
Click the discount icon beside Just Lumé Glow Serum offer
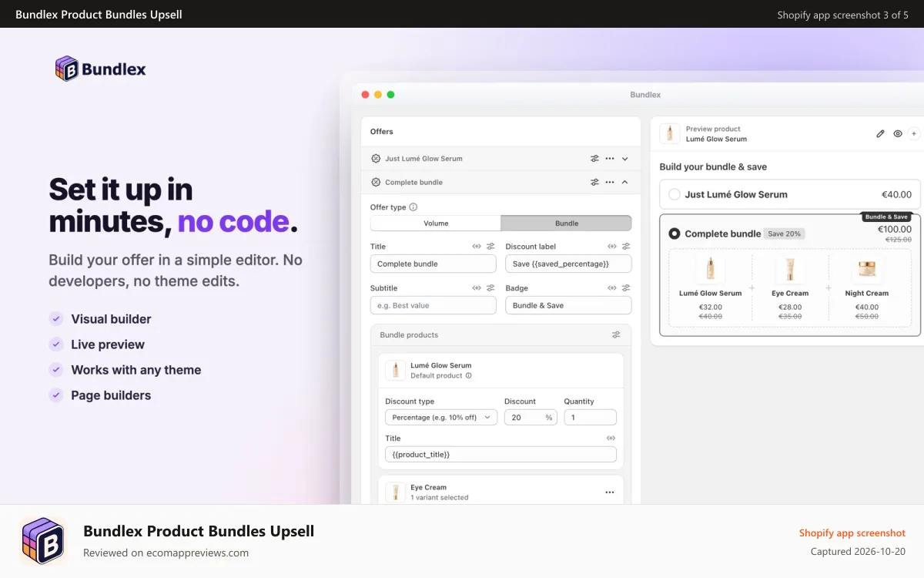(x=376, y=159)
